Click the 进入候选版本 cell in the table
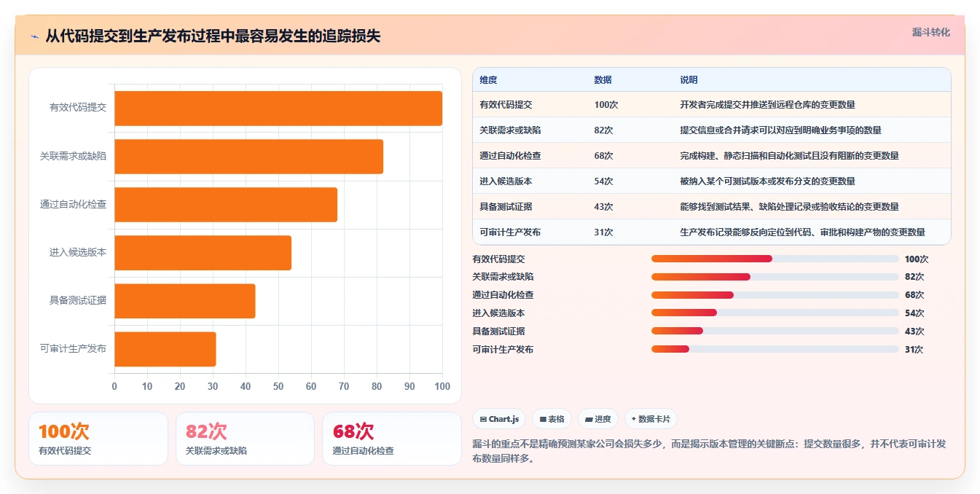The image size is (980, 494). coord(506,181)
